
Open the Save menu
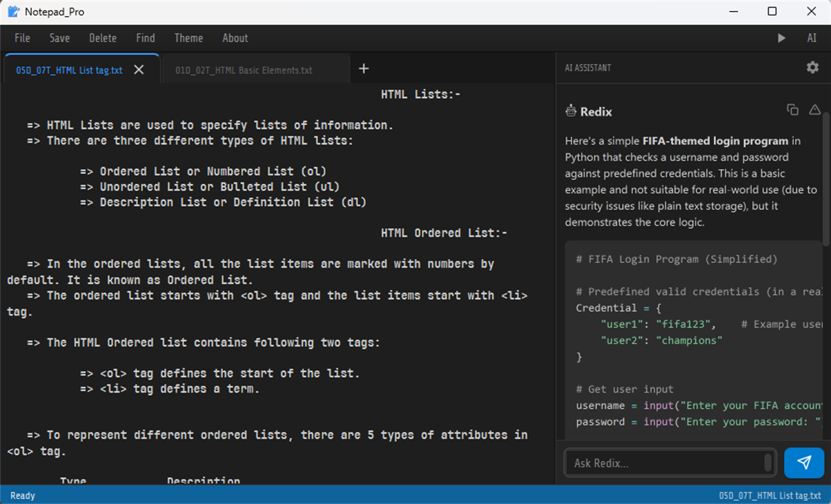click(60, 38)
